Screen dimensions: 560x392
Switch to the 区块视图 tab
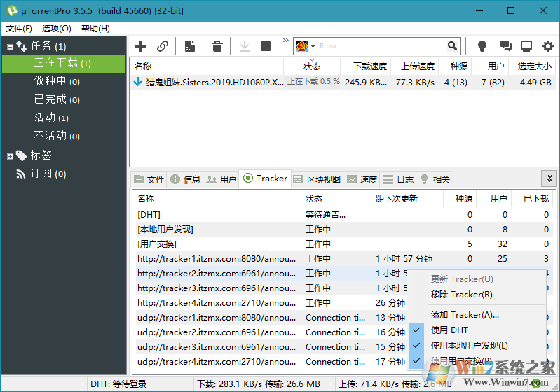click(x=317, y=179)
